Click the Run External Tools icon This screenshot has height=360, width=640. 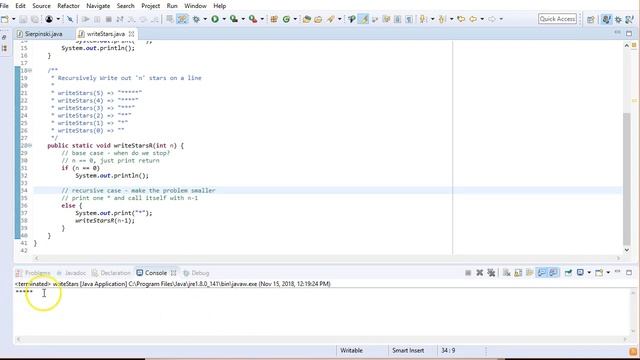pyautogui.click(x=253, y=19)
